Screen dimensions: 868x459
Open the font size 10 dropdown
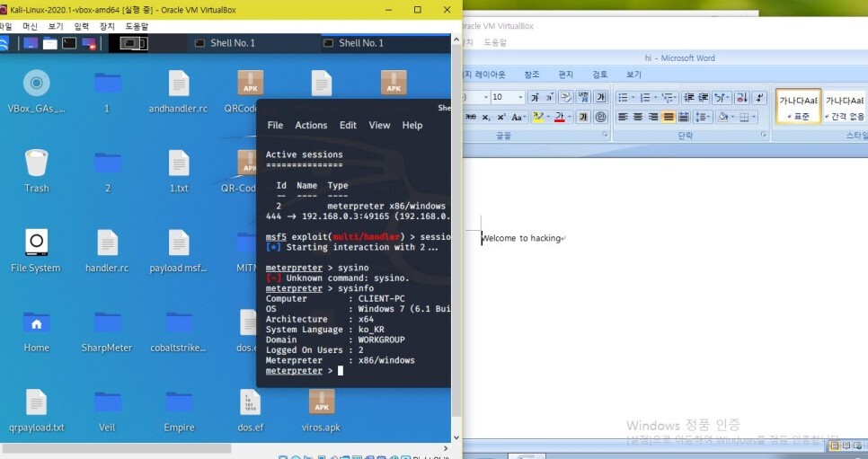[520, 97]
